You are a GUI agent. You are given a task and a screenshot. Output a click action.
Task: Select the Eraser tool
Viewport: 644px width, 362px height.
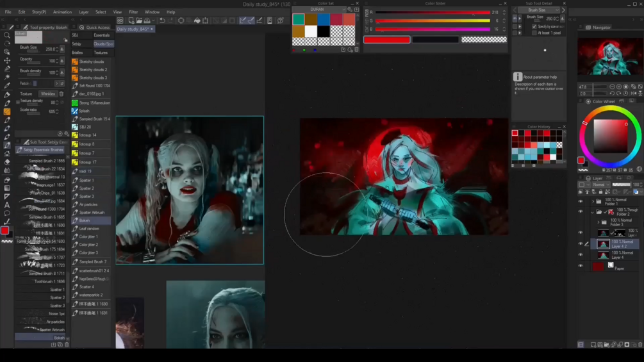pyautogui.click(x=7, y=161)
